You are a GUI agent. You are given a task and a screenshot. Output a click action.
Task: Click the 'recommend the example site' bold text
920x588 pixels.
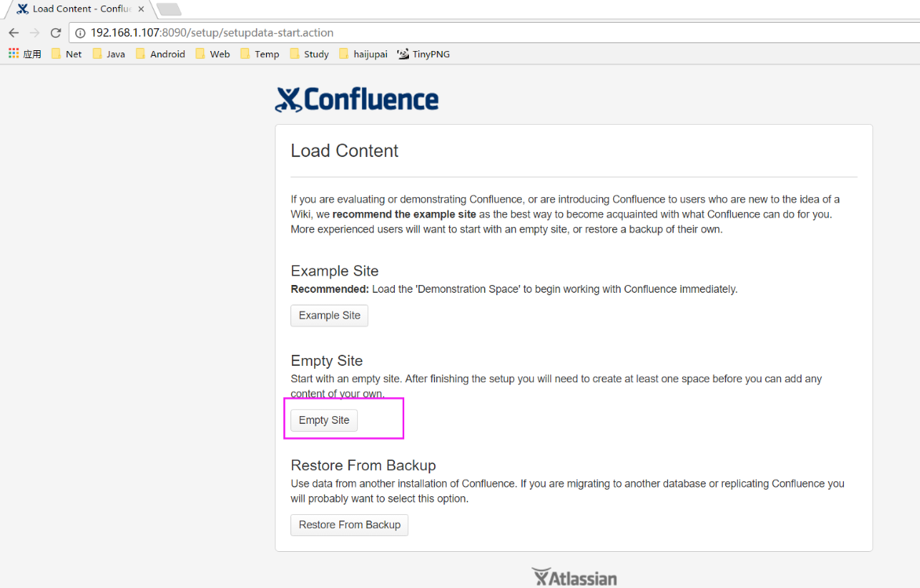click(404, 214)
